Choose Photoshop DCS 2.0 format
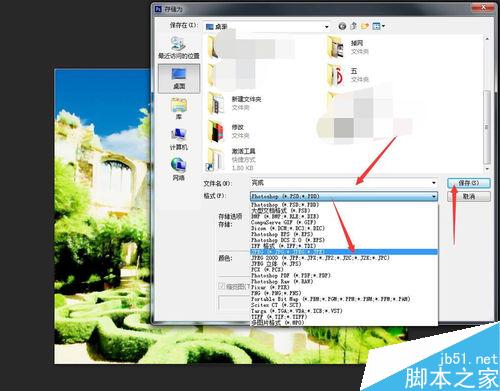 pos(344,240)
